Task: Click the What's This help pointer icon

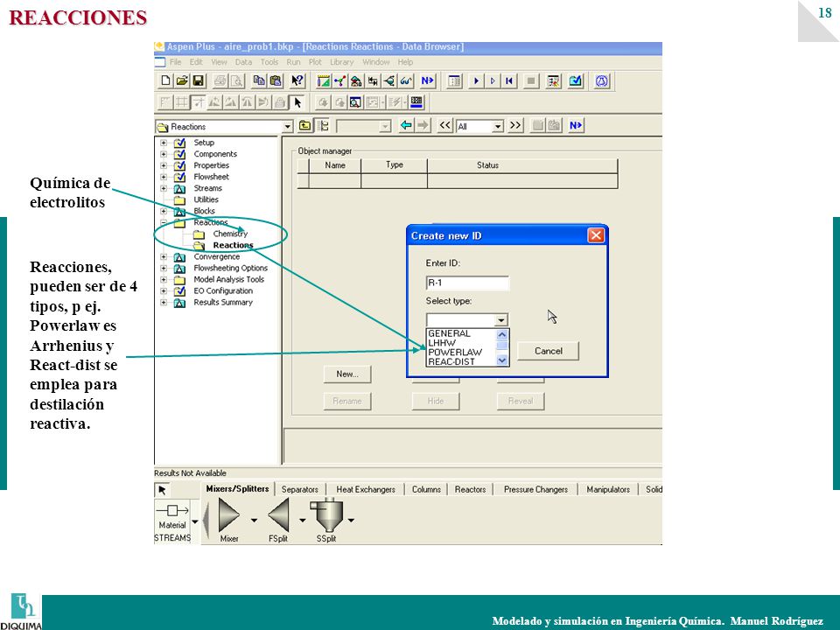Action: [x=297, y=80]
